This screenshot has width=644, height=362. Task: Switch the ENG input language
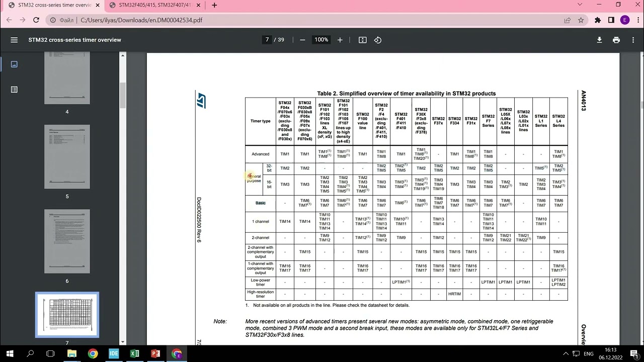click(588, 353)
